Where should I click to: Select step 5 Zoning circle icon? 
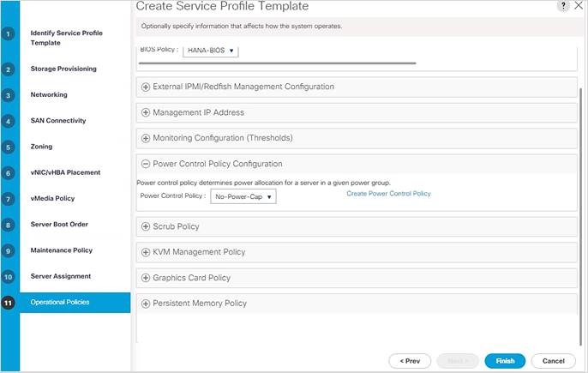coord(8,147)
